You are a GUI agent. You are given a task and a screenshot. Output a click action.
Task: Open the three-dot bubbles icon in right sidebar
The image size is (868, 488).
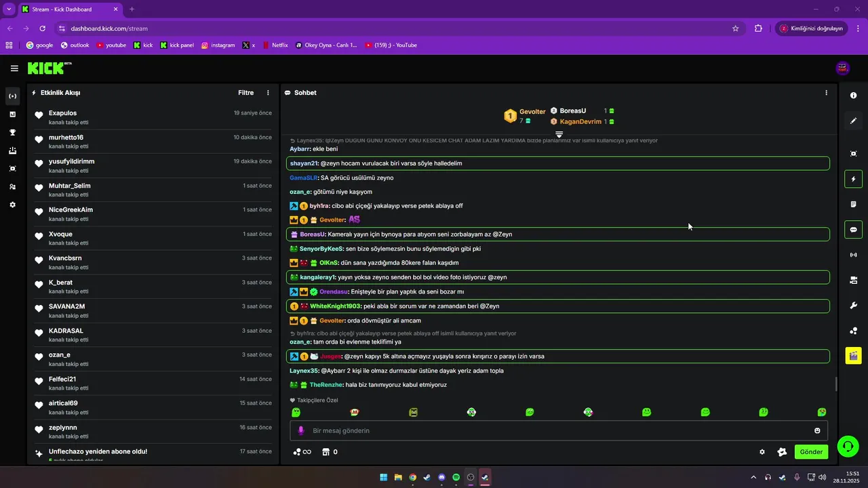(x=853, y=331)
